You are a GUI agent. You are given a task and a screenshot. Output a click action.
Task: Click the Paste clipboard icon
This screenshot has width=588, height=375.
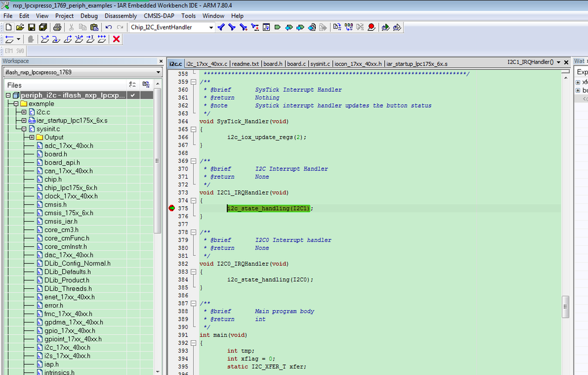[94, 27]
